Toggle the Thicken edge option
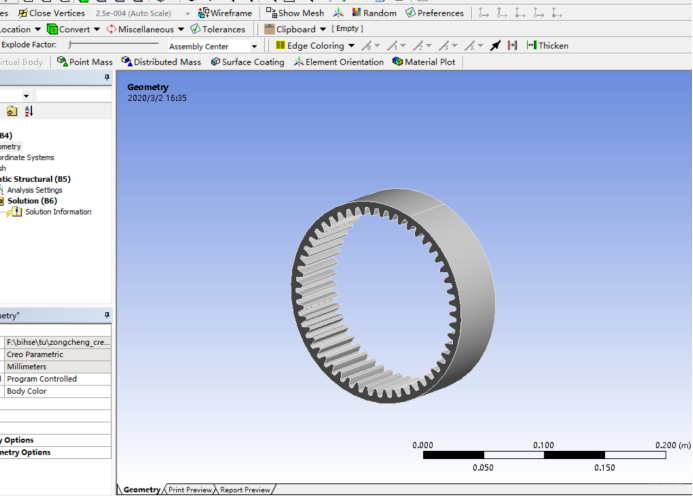Screen dimensions: 693x496 pos(547,46)
